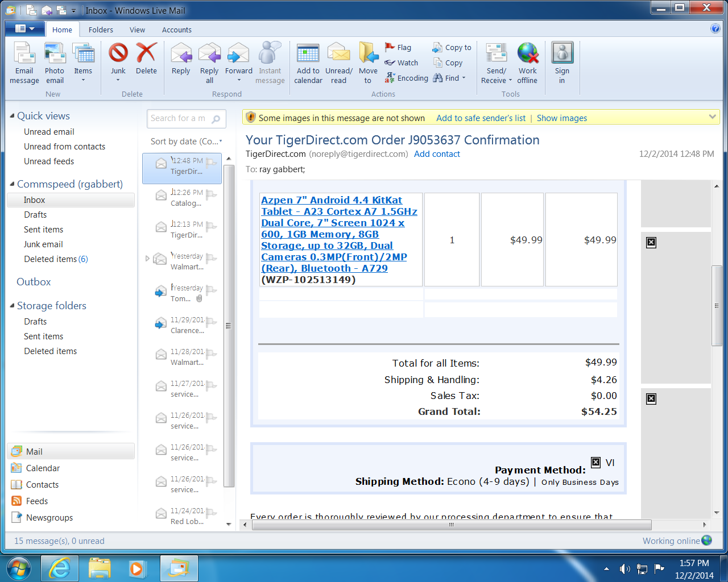Forward the selected email
Screen dimensions: 728x582
239,64
